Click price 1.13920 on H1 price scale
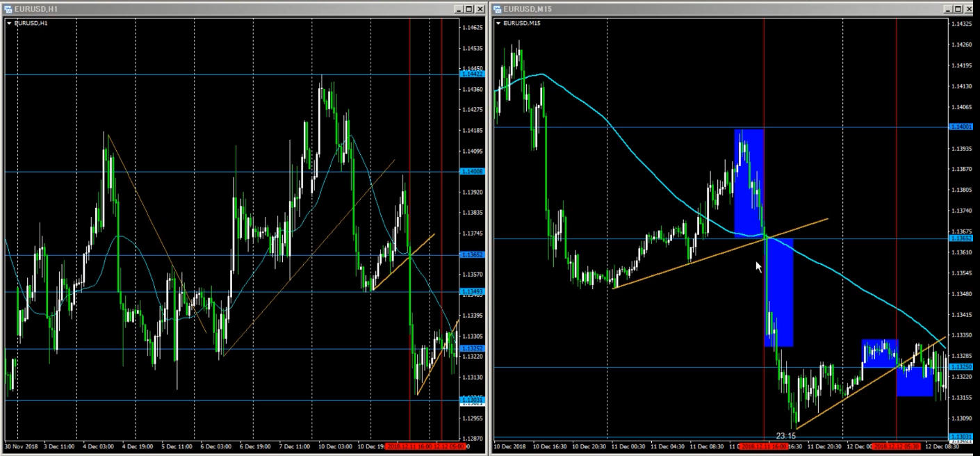This screenshot has height=456, width=980. tap(473, 192)
